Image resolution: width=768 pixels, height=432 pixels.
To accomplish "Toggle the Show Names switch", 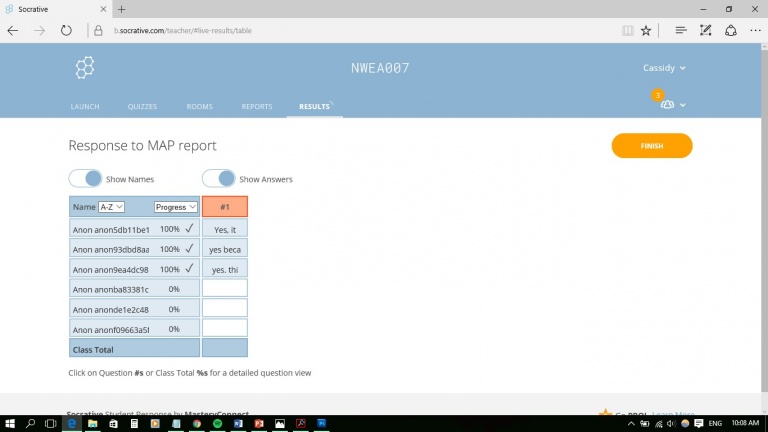I will [x=86, y=179].
